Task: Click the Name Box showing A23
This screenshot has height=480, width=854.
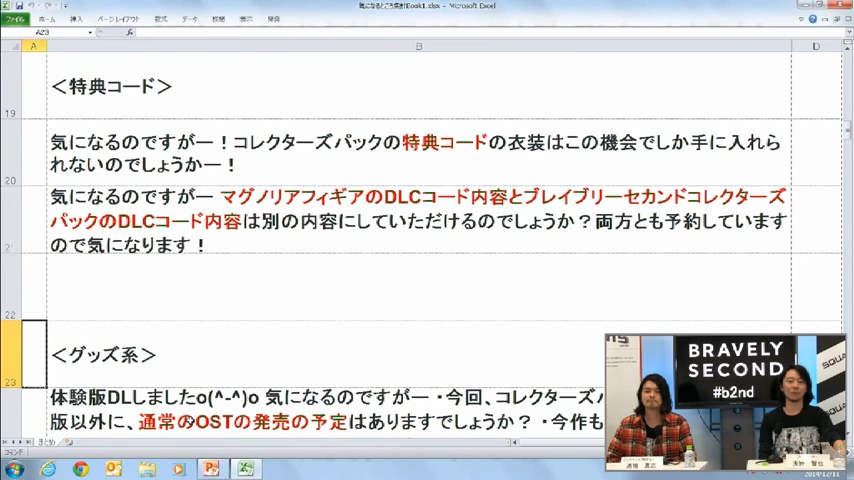Action: pos(44,32)
